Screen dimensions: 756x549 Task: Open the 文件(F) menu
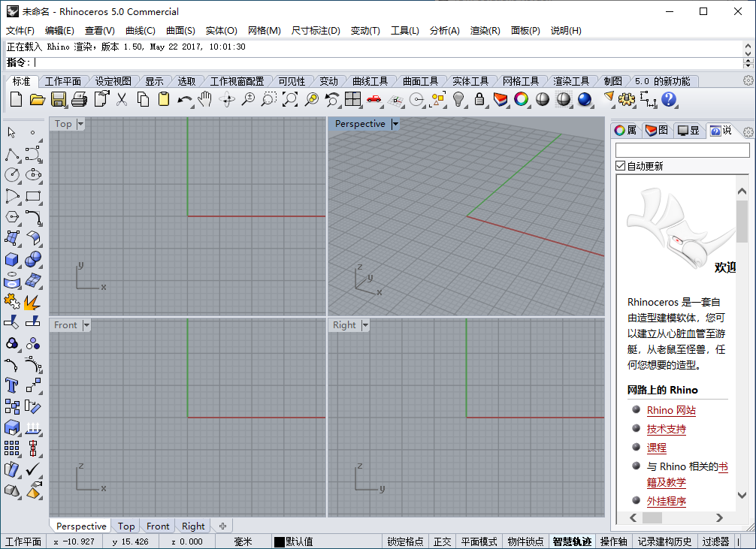tap(20, 30)
